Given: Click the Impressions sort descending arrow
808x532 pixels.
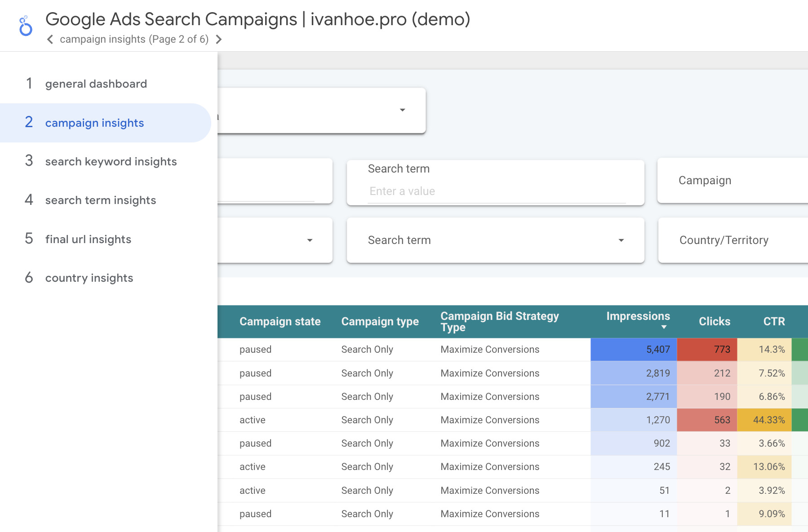Looking at the screenshot, I should [664, 327].
